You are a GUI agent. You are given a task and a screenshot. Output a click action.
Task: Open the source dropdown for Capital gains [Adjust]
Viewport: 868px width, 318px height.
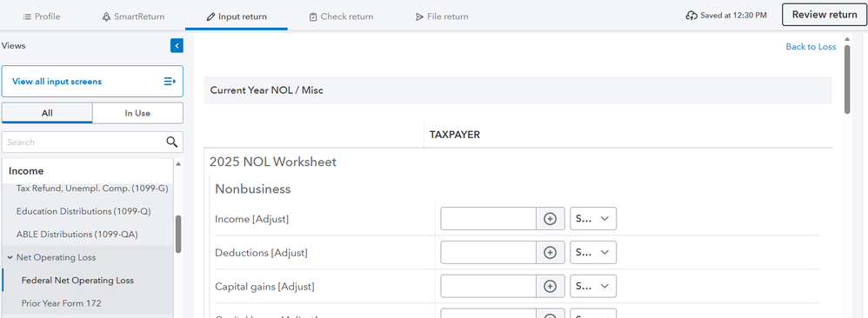point(593,287)
